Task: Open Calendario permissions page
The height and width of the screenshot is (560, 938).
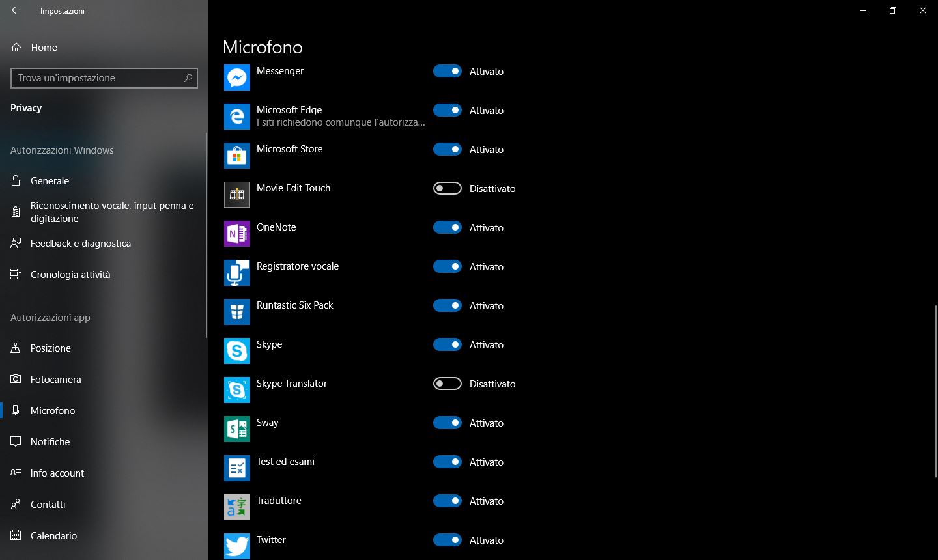Action: (x=104, y=535)
